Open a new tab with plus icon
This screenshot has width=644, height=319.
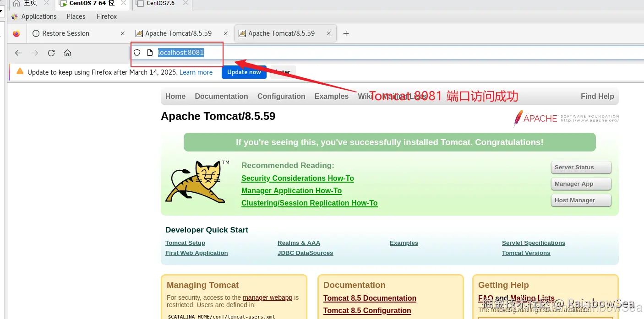(x=346, y=33)
